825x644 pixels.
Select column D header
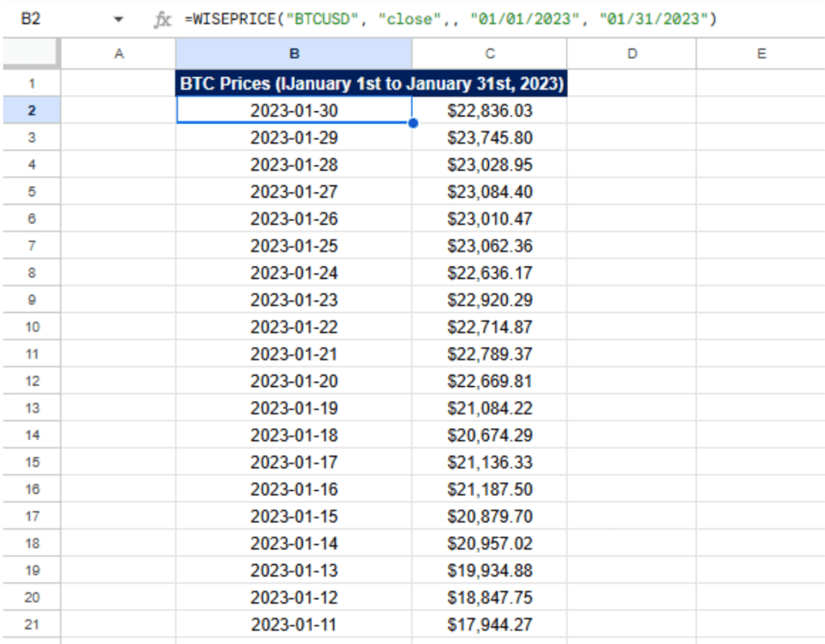tap(632, 54)
